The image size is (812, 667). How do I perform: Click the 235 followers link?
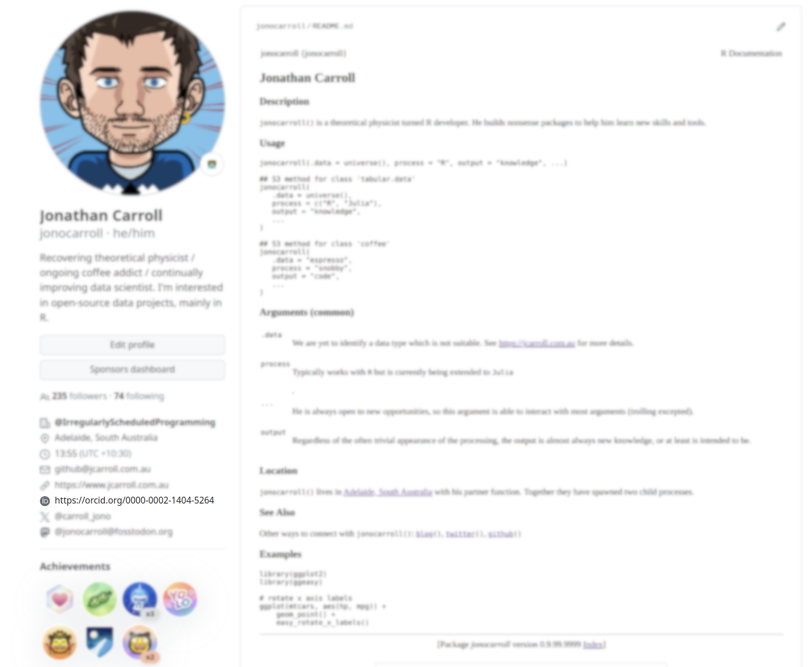(x=79, y=396)
